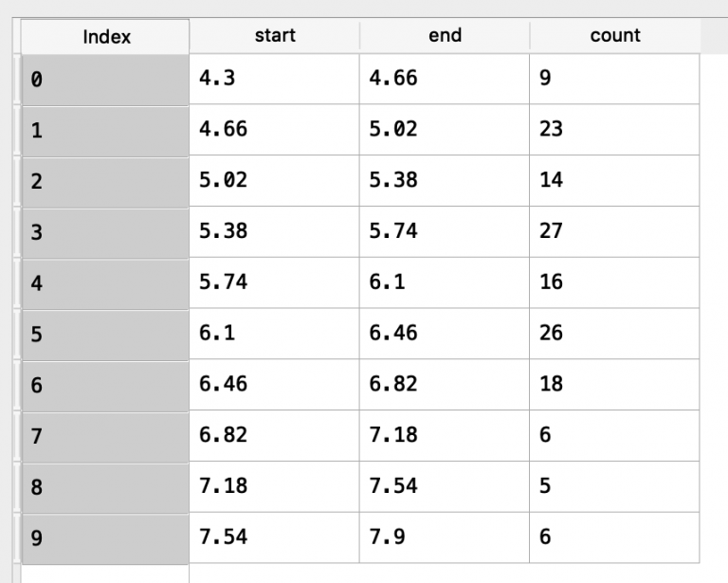Sort by the count column header

(614, 36)
